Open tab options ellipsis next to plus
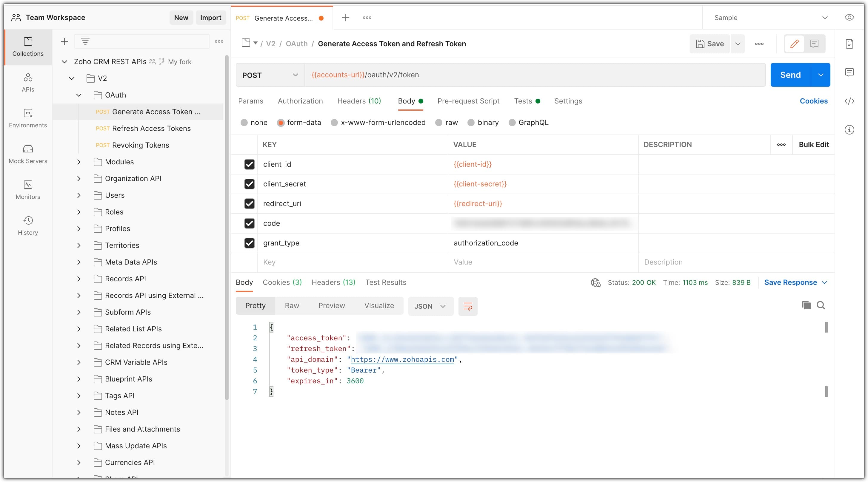This screenshot has height=482, width=868. (x=367, y=18)
